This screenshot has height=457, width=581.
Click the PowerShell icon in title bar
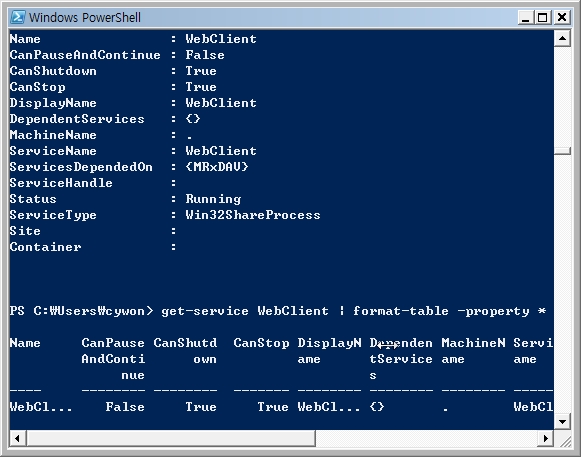(x=18, y=17)
